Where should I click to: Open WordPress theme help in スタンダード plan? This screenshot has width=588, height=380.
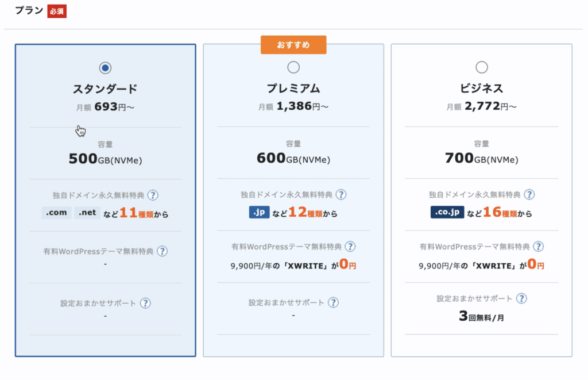coord(163,251)
